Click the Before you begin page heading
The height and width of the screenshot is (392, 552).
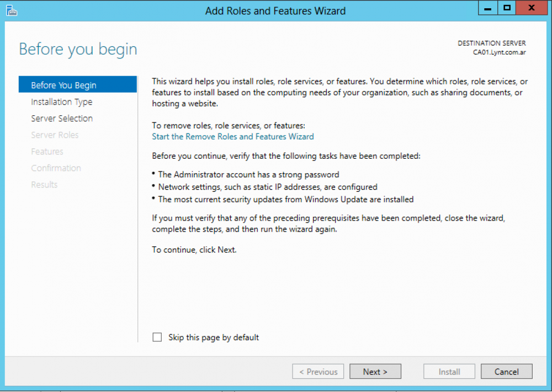pos(77,49)
